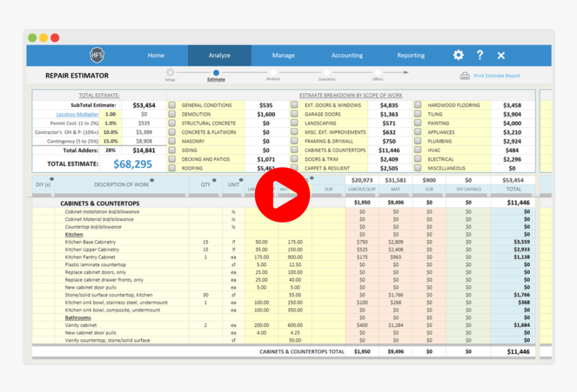Click the workflow progress line between Setup and Estimate

(x=193, y=72)
